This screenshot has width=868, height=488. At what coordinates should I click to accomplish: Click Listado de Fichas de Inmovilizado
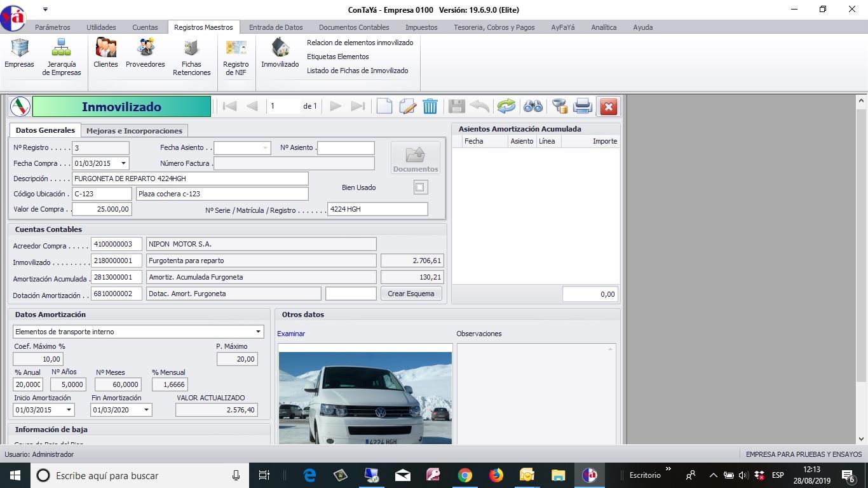coord(357,71)
